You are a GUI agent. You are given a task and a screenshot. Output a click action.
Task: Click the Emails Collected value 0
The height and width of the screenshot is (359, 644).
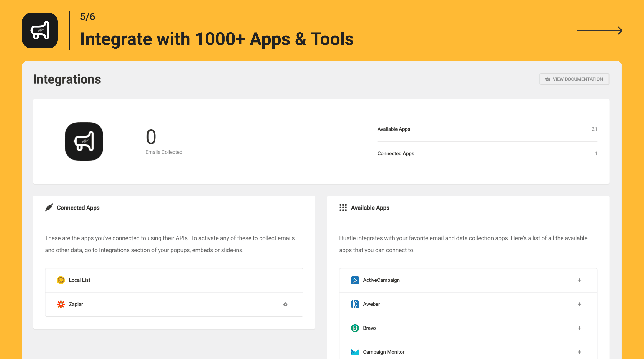pyautogui.click(x=151, y=137)
